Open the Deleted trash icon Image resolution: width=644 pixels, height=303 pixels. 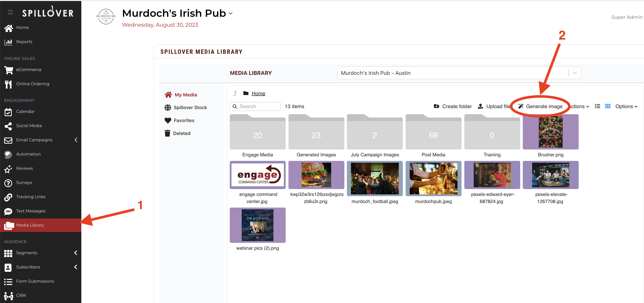167,133
